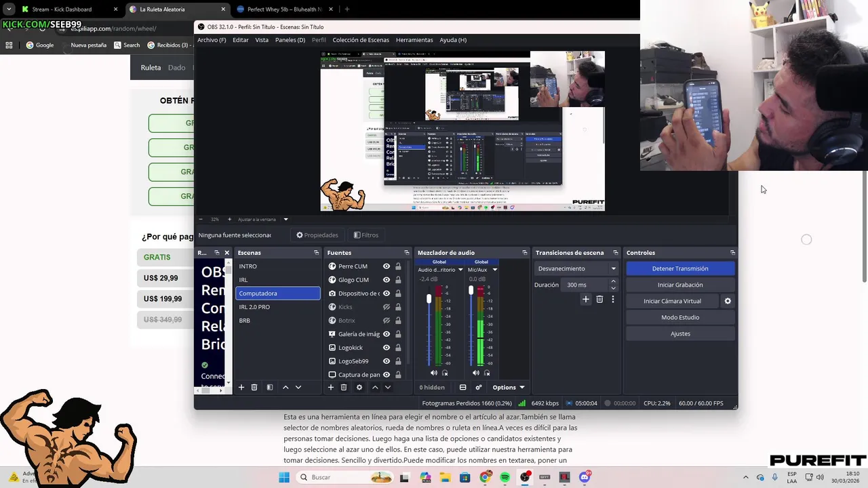Open the Vista menu

click(262, 40)
